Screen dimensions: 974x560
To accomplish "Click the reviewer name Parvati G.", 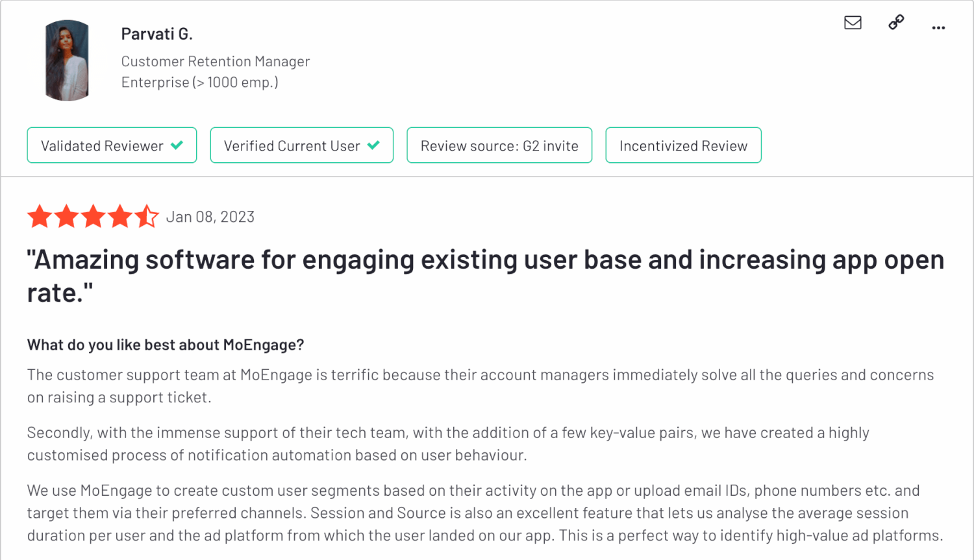I will tap(157, 34).
